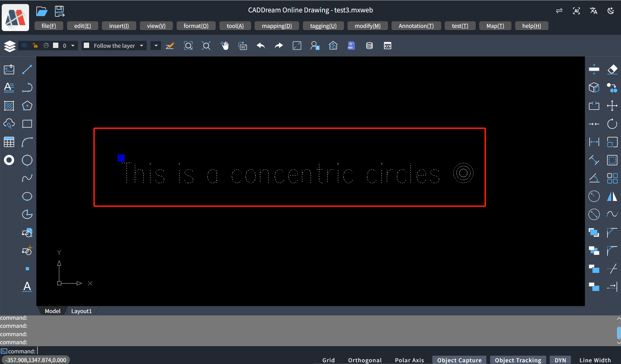The height and width of the screenshot is (364, 621).
Task: Expand the linetype dropdown arrow
Action: click(156, 45)
